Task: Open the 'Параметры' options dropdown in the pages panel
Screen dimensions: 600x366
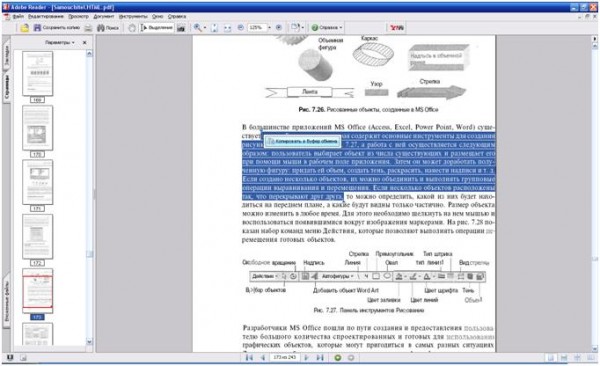Action: [60, 42]
